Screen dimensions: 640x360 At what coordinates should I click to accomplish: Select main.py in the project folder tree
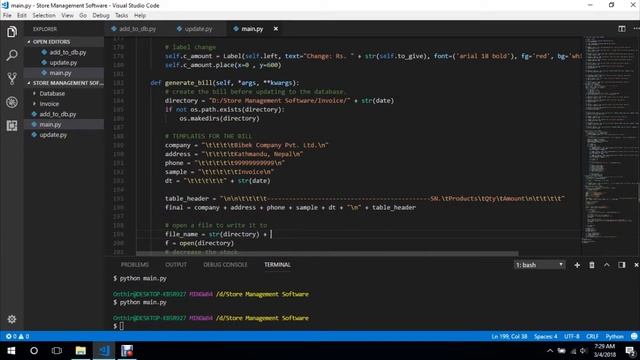pyautogui.click(x=64, y=124)
